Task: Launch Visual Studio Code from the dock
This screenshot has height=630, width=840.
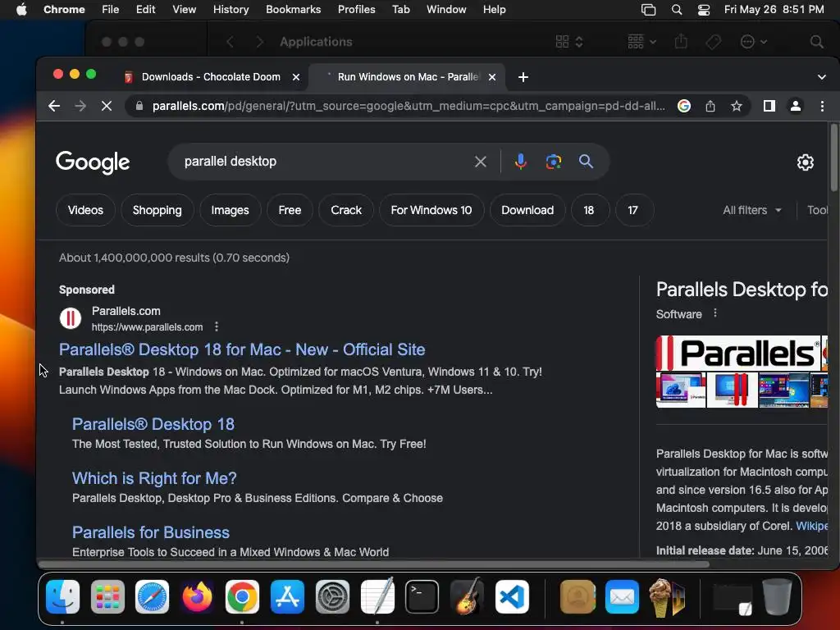Action: pyautogui.click(x=512, y=596)
